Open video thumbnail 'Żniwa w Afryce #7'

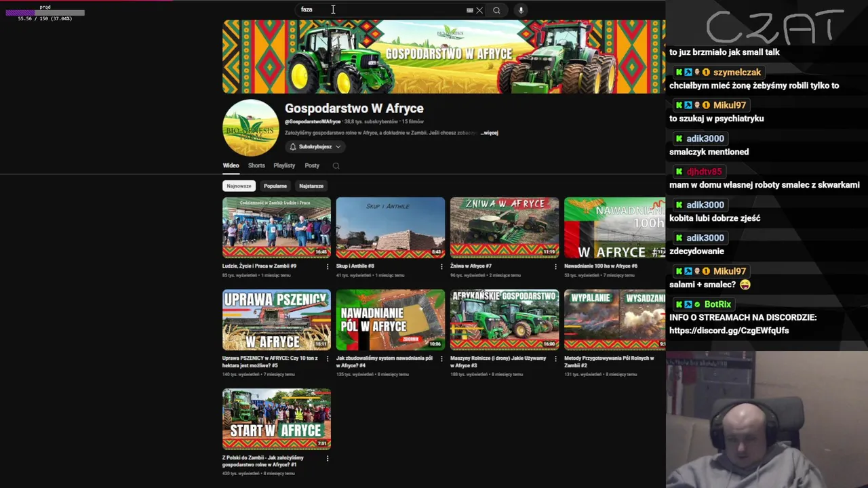coord(505,228)
